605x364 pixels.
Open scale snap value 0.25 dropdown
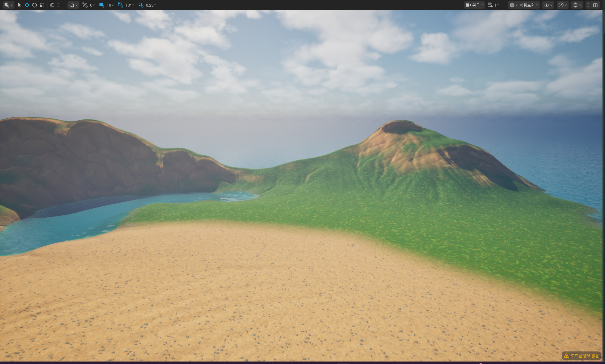151,5
